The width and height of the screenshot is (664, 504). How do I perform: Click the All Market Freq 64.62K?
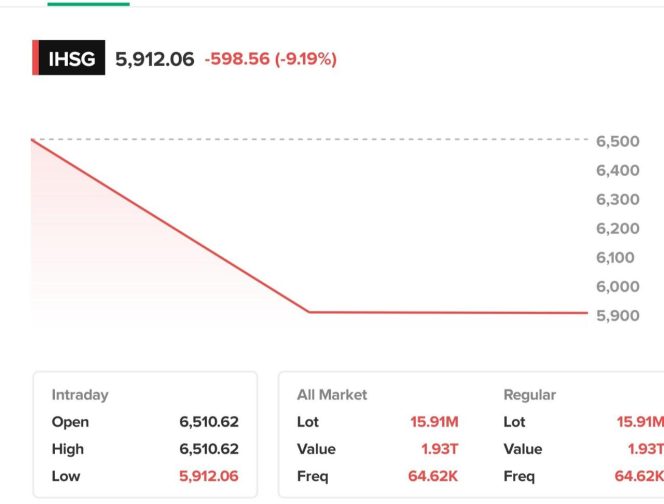coord(433,476)
